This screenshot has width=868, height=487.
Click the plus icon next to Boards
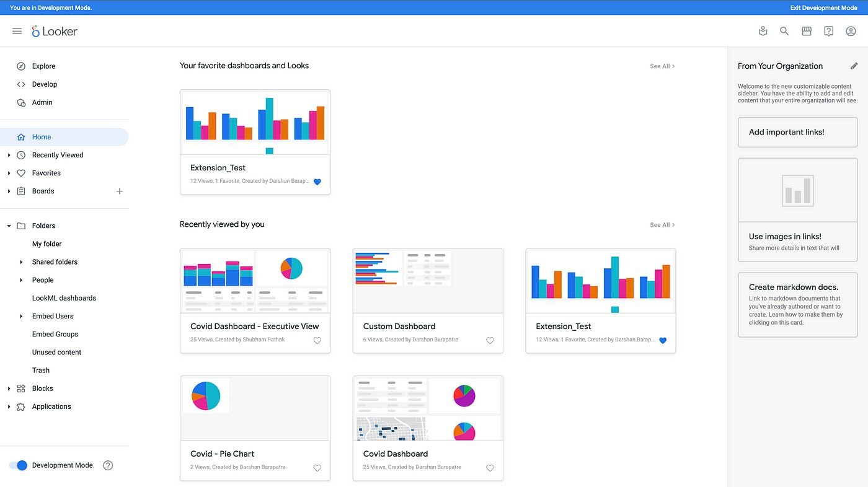pyautogui.click(x=119, y=191)
